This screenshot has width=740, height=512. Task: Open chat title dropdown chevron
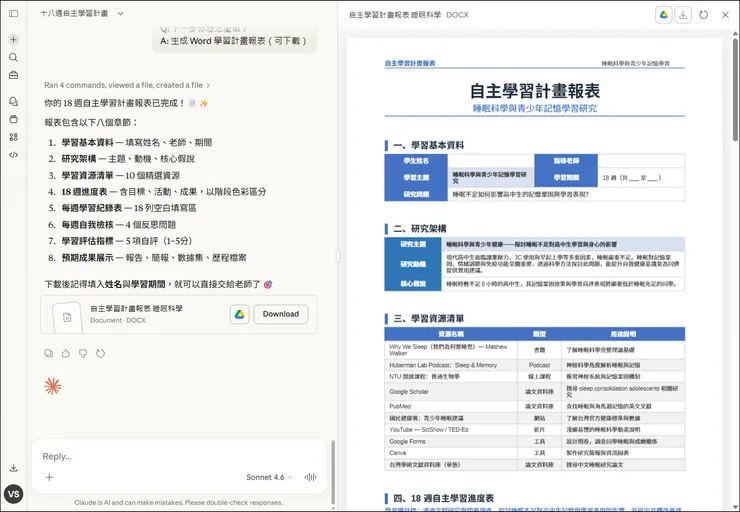(120, 14)
